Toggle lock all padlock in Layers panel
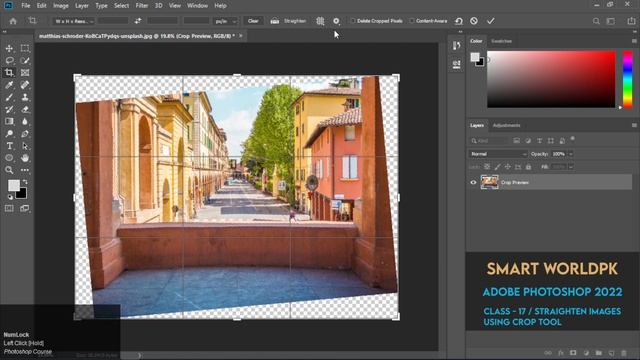 coord(529,167)
